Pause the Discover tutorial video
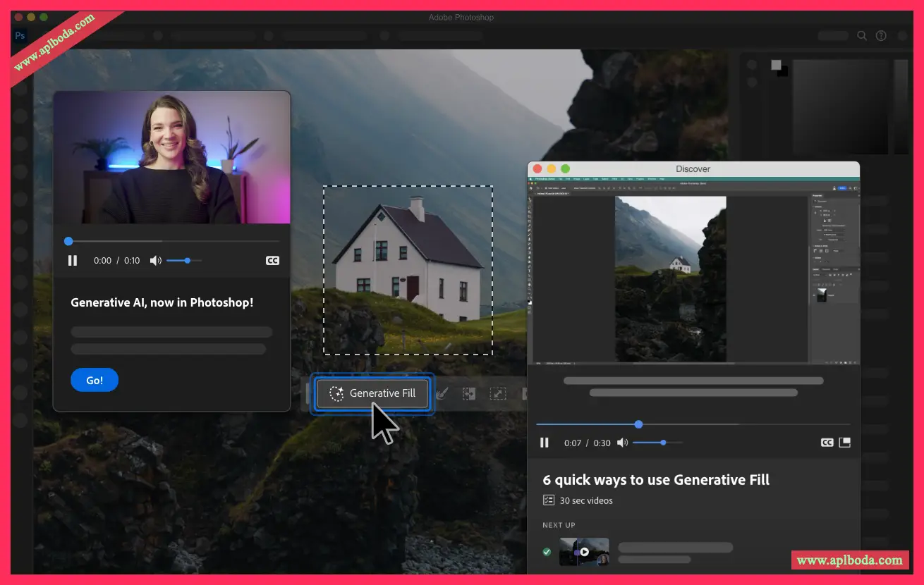Viewport: 924px width, 585px height. (545, 443)
